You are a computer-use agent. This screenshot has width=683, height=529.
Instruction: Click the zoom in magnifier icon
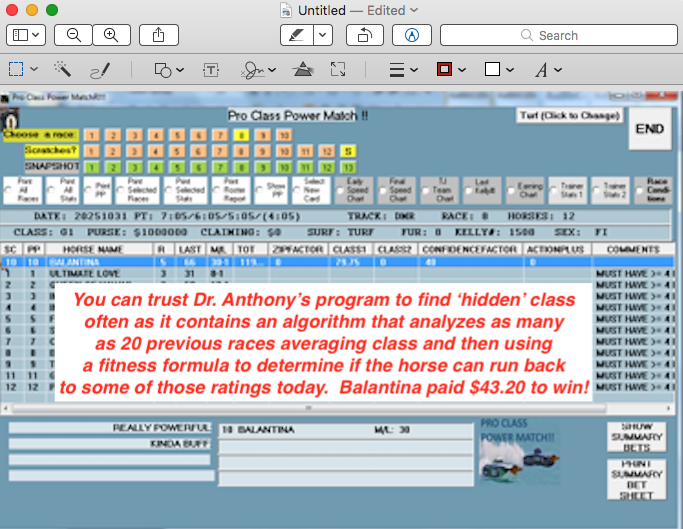111,35
